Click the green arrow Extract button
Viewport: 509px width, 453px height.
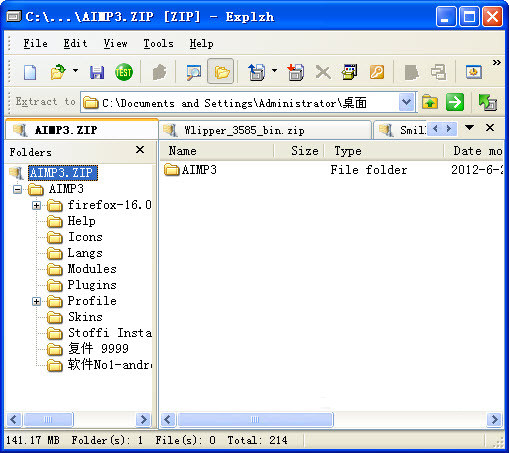coord(455,102)
